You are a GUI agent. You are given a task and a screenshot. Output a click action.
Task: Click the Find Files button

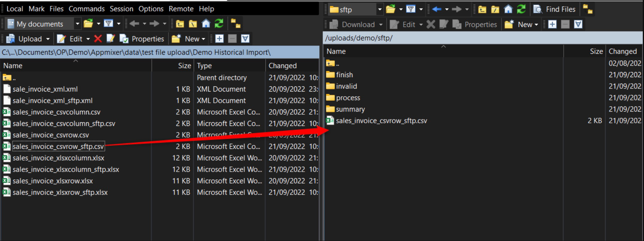coord(555,9)
